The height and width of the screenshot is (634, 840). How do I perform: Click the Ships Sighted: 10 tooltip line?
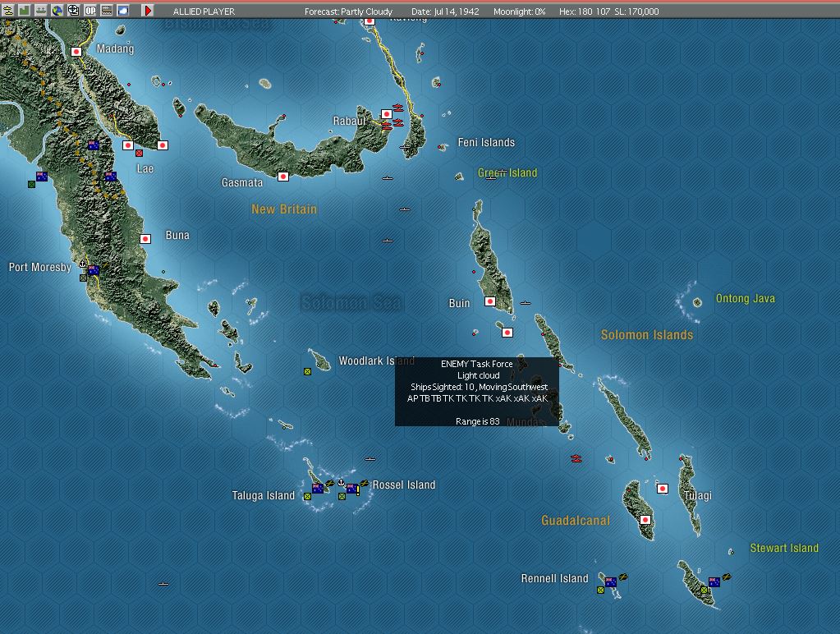point(479,387)
